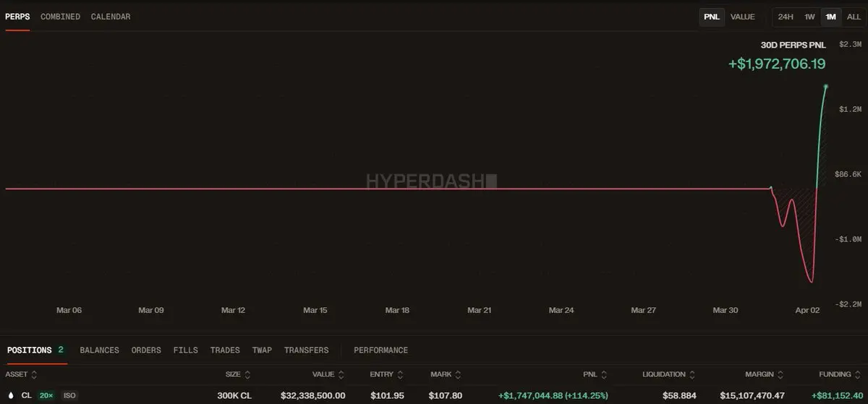Select the PNL chart mode
The image size is (868, 404).
(x=712, y=17)
